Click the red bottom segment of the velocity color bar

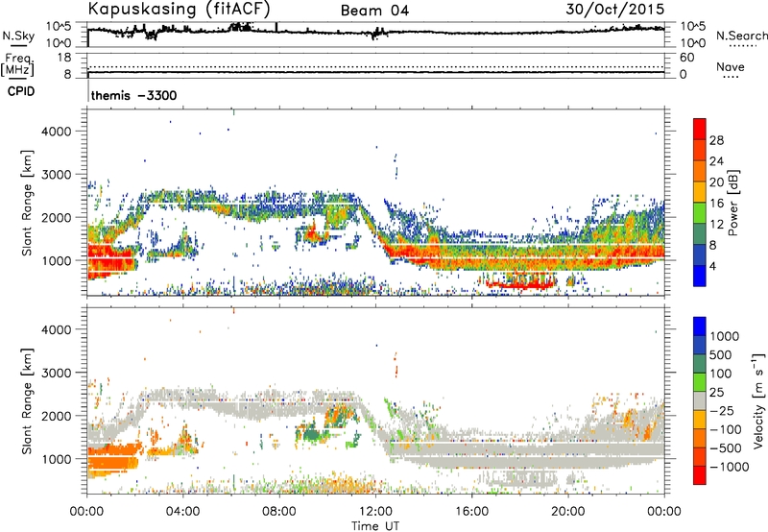click(700, 475)
